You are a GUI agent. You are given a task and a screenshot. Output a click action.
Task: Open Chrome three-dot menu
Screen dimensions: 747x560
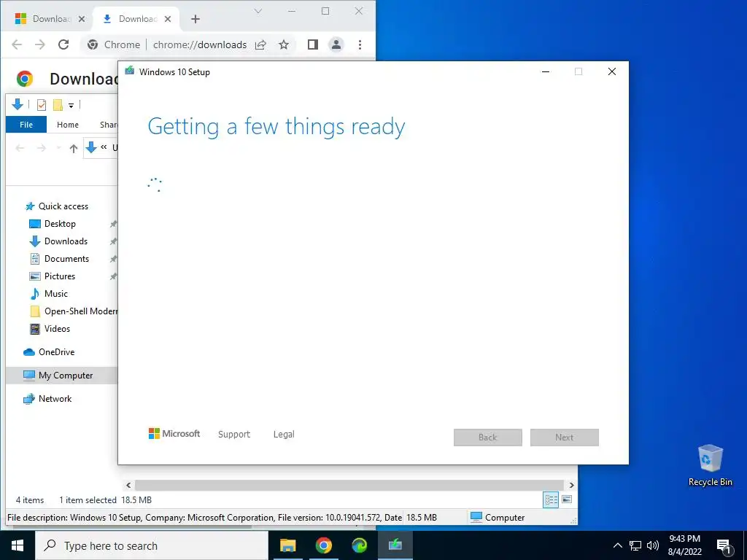[x=360, y=44]
